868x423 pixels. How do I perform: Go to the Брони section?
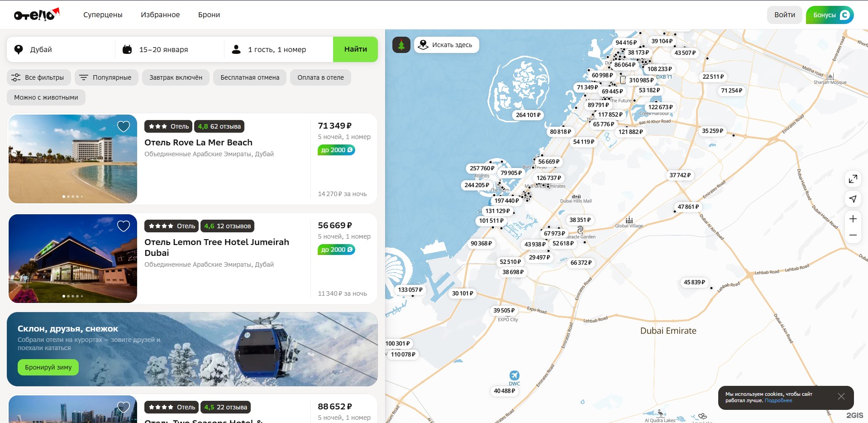(x=209, y=15)
